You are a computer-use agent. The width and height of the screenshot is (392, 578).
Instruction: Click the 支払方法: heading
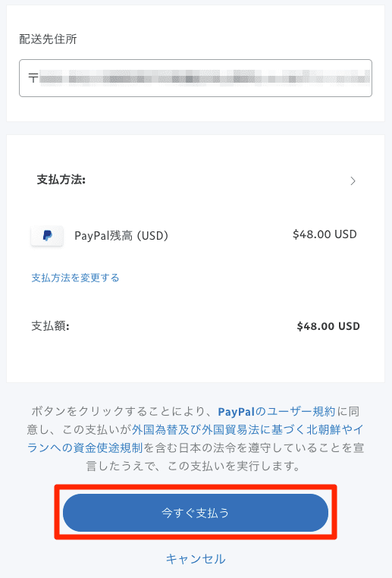click(x=61, y=180)
